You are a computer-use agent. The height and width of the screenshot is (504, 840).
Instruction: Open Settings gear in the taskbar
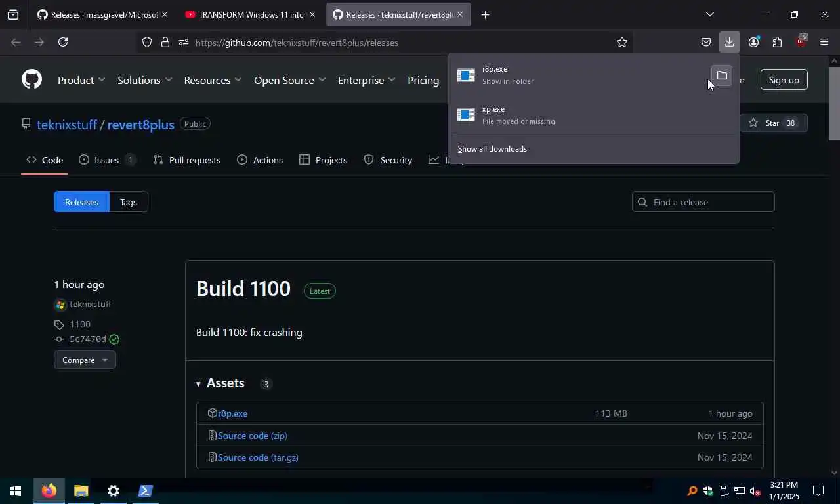click(x=113, y=491)
